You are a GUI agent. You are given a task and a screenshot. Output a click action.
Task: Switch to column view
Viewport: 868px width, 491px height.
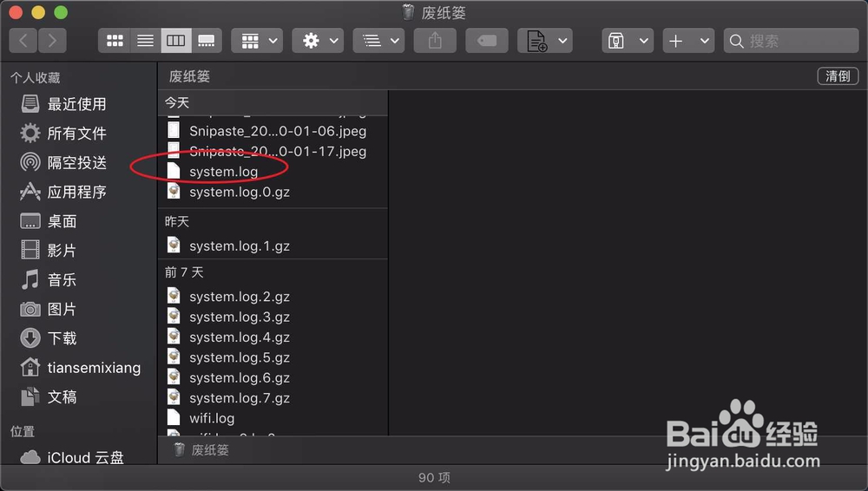[176, 41]
